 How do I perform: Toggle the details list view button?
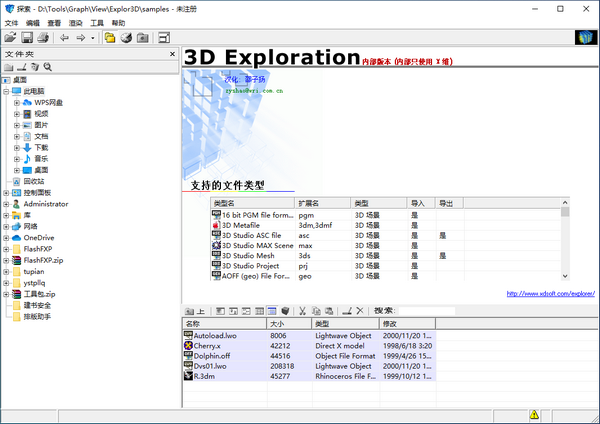click(272, 311)
